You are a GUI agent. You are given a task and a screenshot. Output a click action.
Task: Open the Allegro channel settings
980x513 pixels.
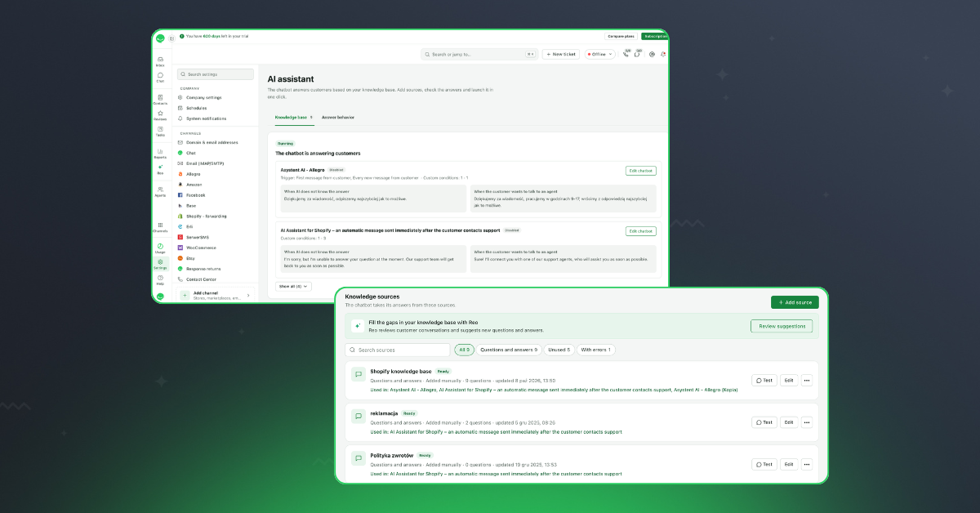(193, 174)
